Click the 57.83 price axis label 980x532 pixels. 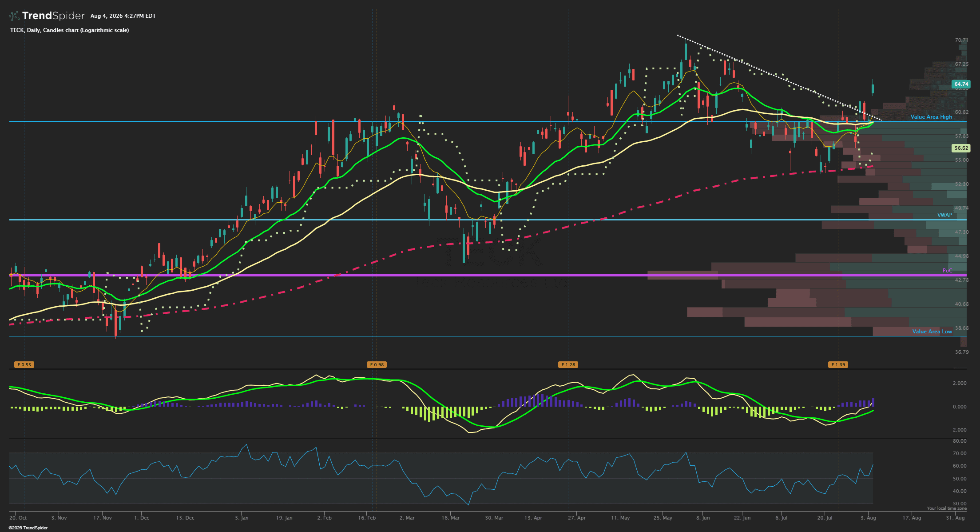pyautogui.click(x=962, y=136)
